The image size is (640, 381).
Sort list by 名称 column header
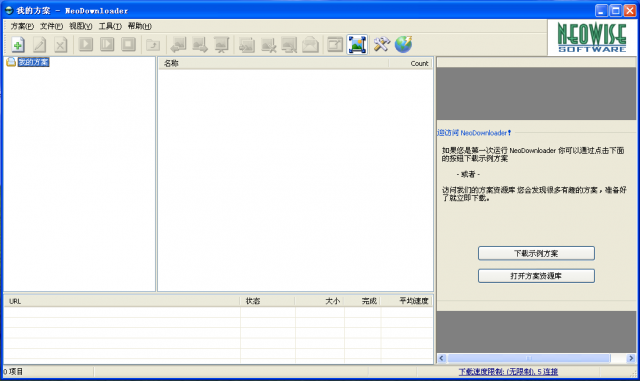tap(273, 63)
